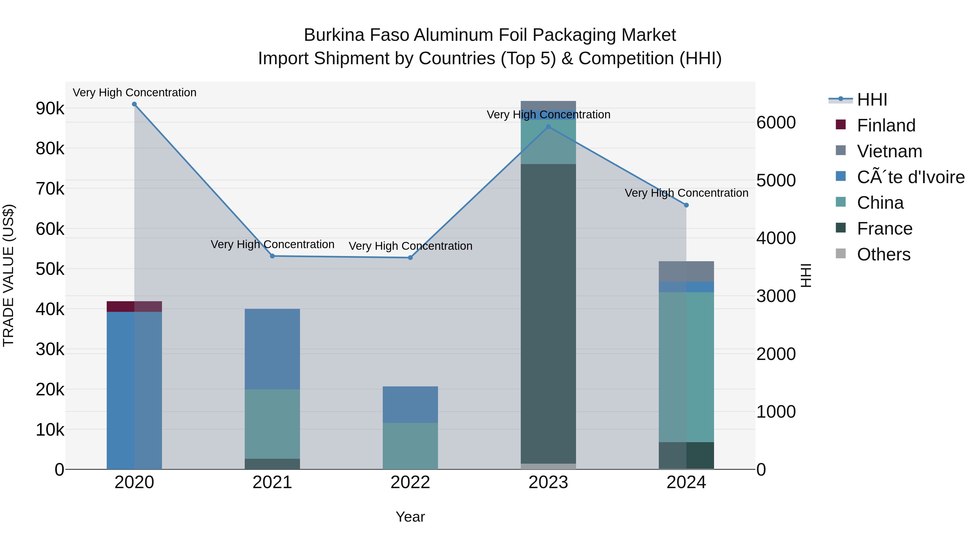Click the Others segment of 2023 bar
The image size is (980, 551).
548,467
